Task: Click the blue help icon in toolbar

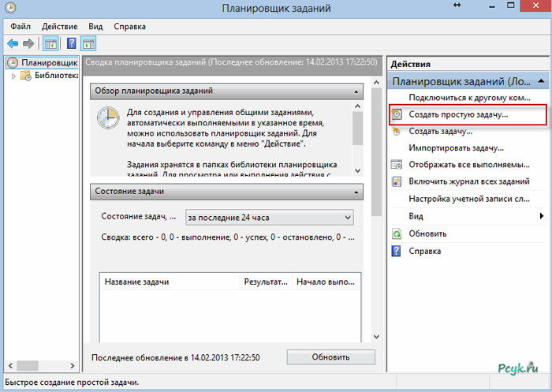Action: (70, 43)
